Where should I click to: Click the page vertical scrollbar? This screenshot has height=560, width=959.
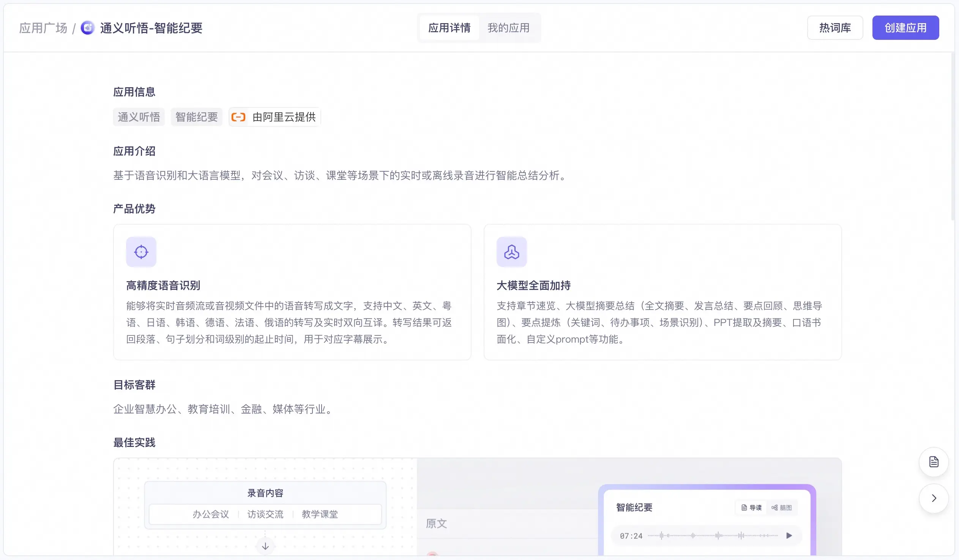tap(953, 137)
